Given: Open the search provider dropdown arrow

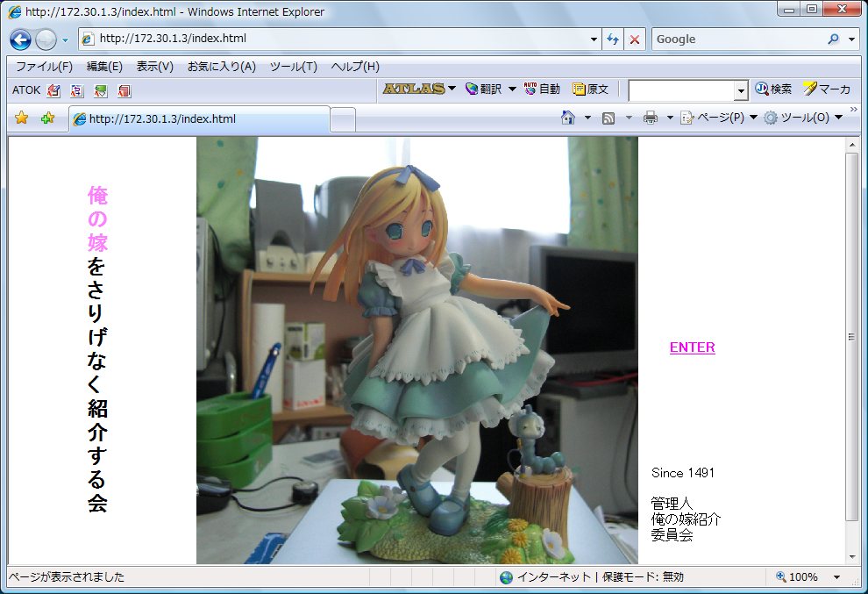Looking at the screenshot, I should click(x=851, y=39).
